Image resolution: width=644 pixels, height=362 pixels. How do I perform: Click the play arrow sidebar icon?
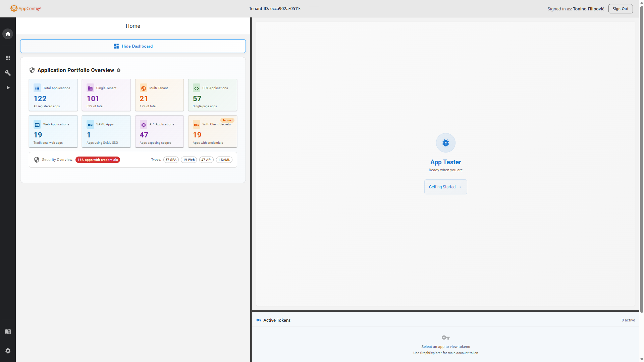point(8,87)
